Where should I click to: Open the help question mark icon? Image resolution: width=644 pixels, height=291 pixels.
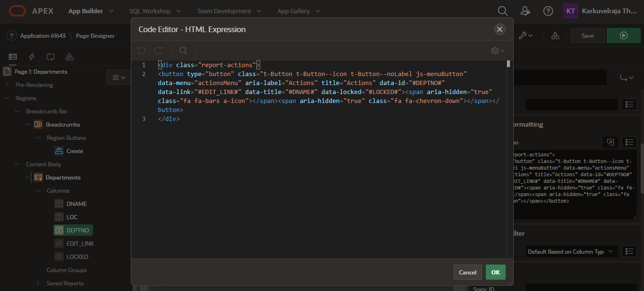(x=548, y=10)
